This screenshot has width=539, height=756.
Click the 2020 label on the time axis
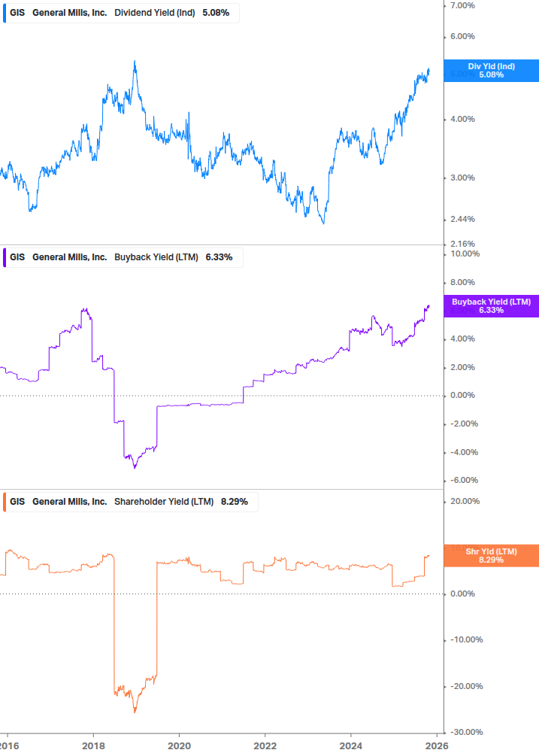click(x=179, y=746)
